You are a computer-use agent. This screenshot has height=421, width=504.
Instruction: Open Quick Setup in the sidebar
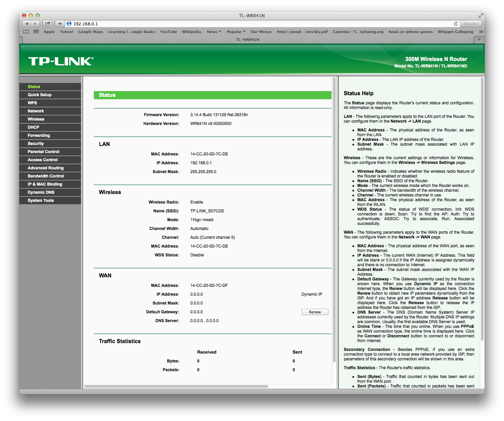50,95
